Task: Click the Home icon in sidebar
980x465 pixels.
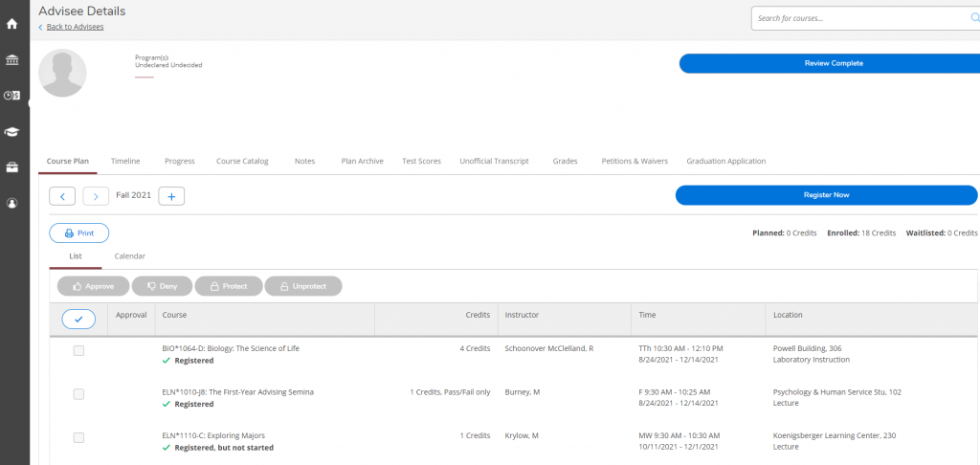Action: (x=12, y=24)
